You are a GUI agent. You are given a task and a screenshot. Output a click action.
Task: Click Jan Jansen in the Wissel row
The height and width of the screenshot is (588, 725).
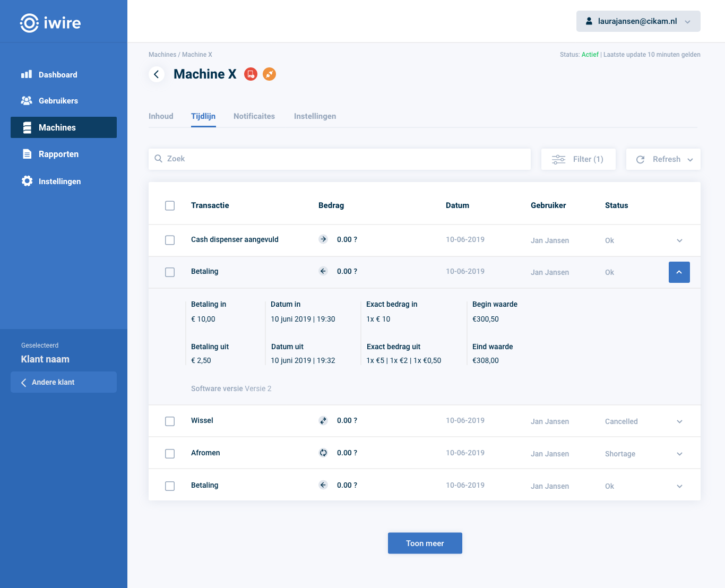[550, 421]
